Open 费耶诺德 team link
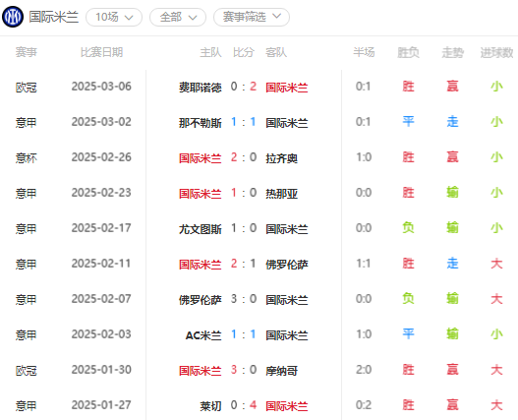Viewport: 518px width, 420px height. pos(201,88)
